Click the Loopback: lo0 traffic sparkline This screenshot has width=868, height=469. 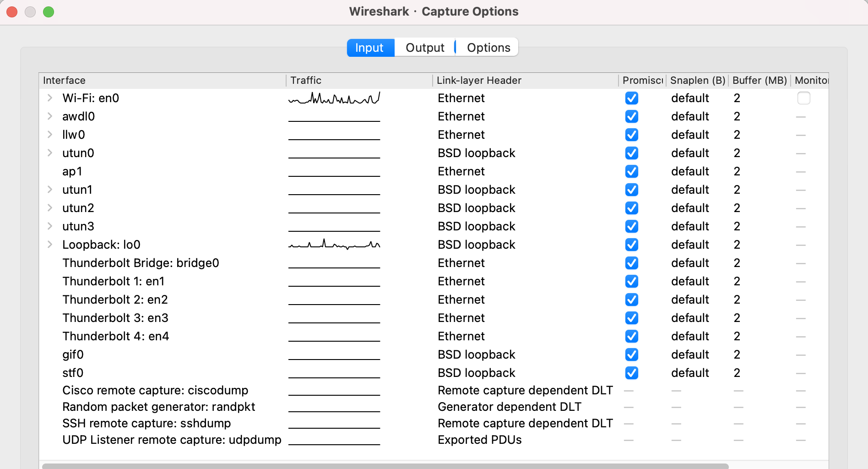tap(334, 245)
